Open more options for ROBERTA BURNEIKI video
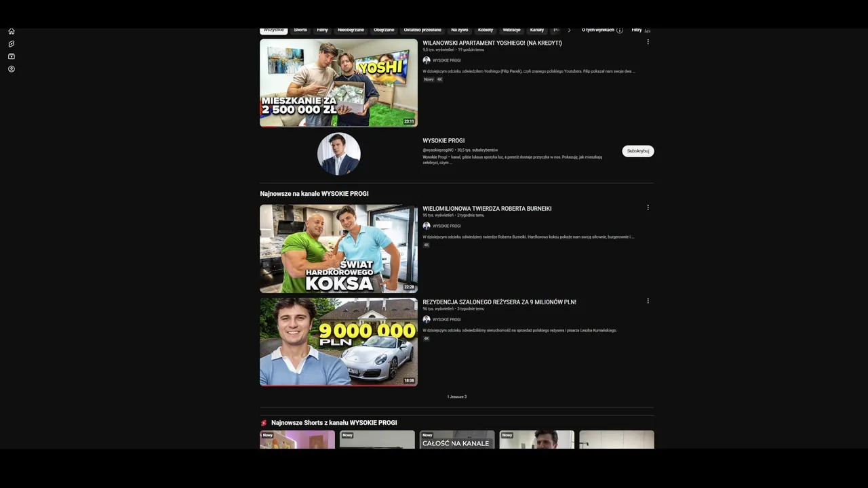Screen dimensions: 868x488 (648, 207)
